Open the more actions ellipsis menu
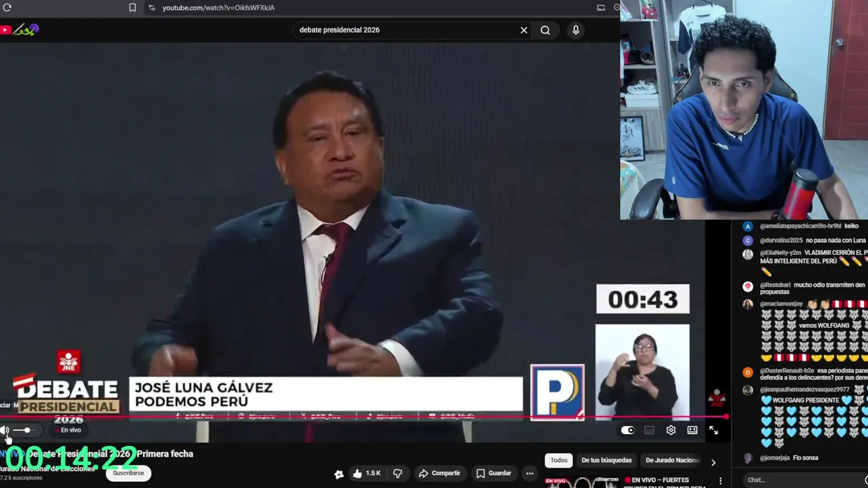This screenshot has width=868, height=488. pyautogui.click(x=530, y=473)
